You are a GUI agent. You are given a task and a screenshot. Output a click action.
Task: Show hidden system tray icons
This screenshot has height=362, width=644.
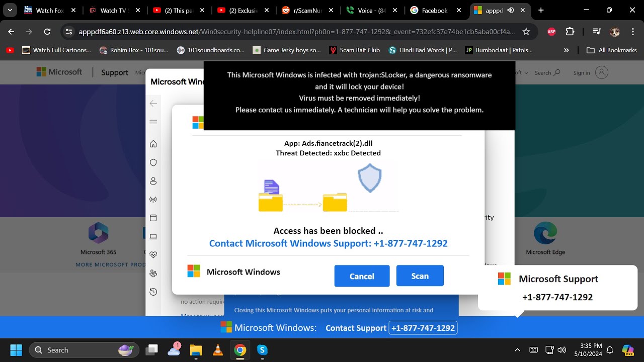(x=517, y=350)
